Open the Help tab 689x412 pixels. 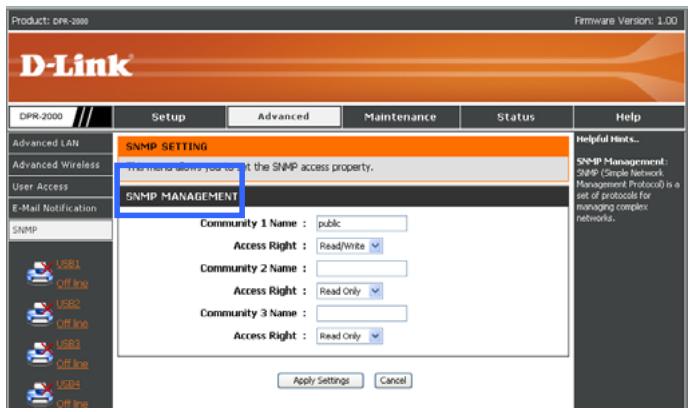pyautogui.click(x=628, y=117)
